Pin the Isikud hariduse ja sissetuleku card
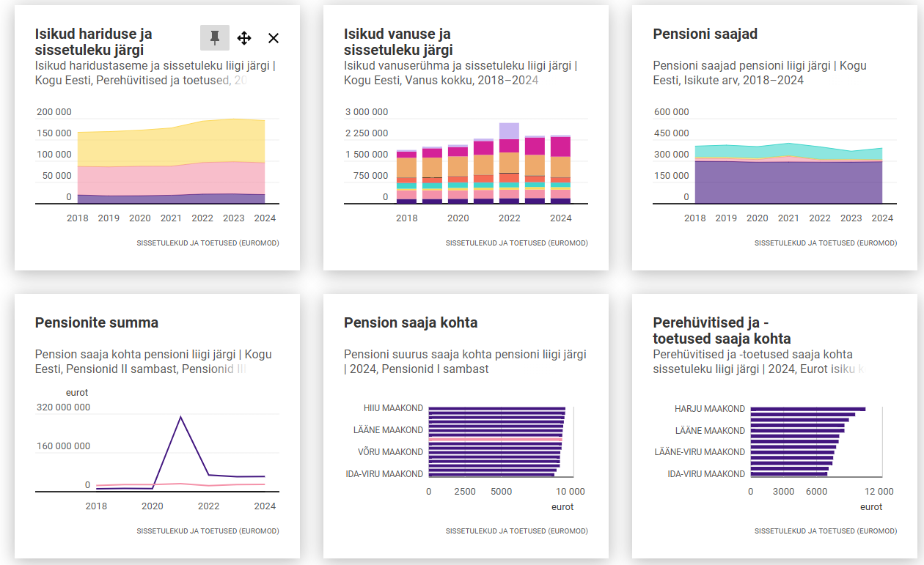 coord(215,37)
